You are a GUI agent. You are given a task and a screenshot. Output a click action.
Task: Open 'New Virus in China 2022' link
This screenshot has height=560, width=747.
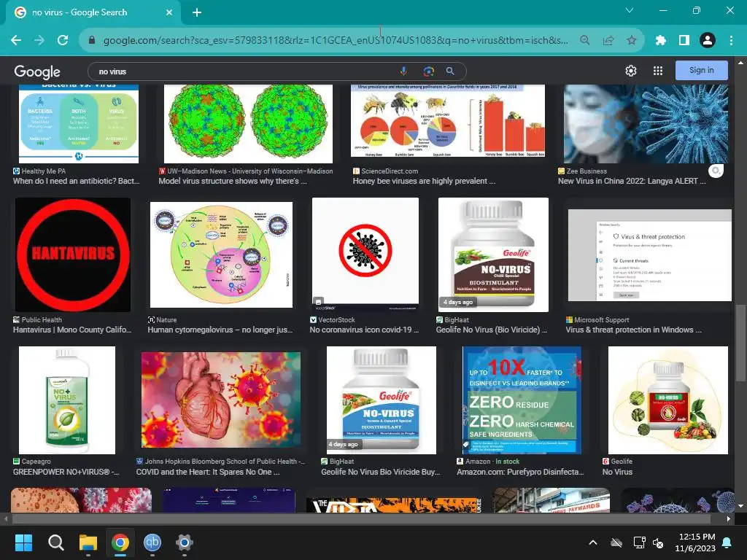coord(632,181)
